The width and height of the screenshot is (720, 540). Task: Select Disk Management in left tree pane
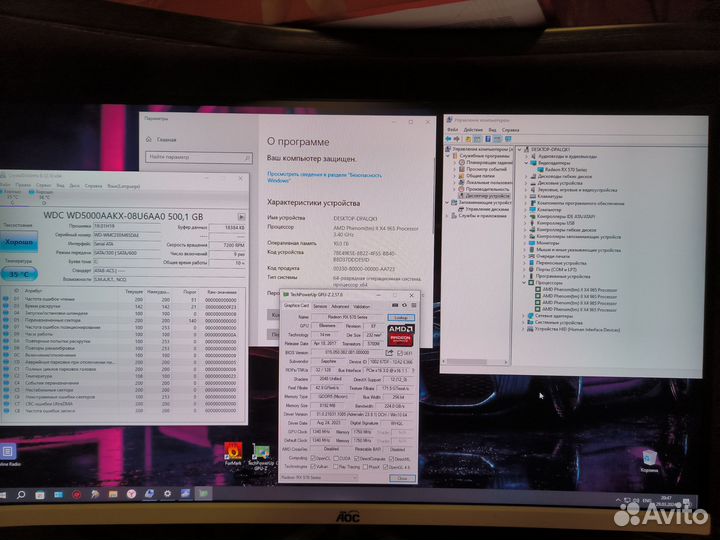pos(482,209)
